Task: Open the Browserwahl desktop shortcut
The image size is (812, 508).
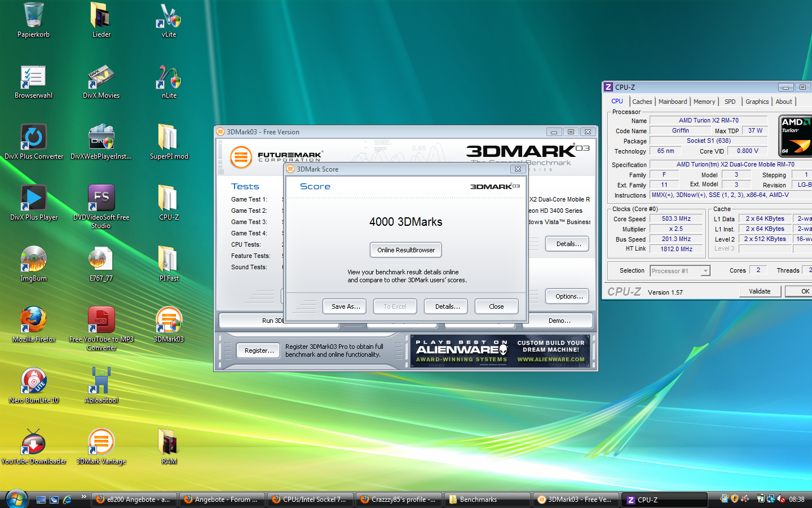Action: pos(33,82)
